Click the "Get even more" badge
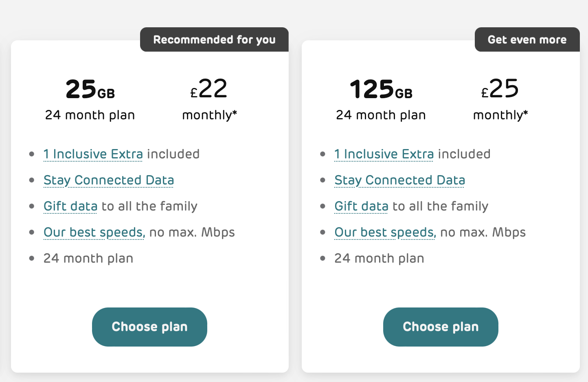The width and height of the screenshot is (588, 382). pyautogui.click(x=527, y=40)
